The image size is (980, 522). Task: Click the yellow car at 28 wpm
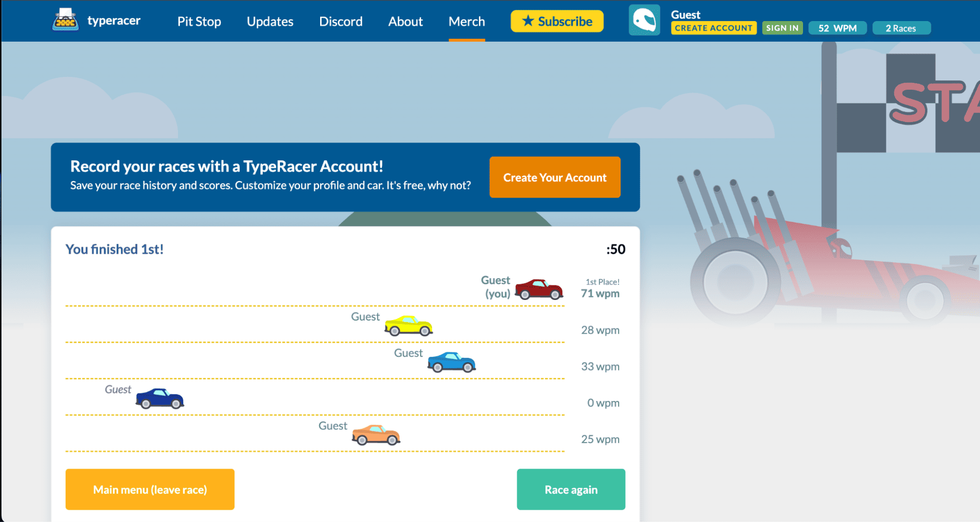[408, 325]
